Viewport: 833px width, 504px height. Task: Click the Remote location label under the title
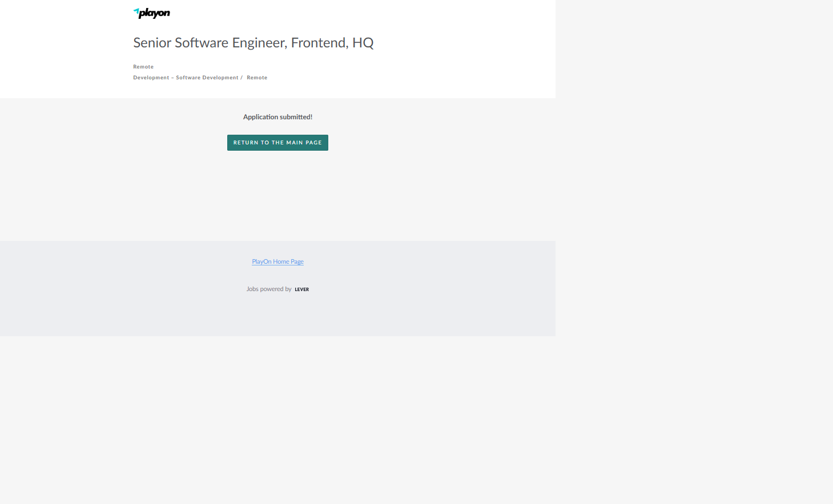tap(143, 67)
